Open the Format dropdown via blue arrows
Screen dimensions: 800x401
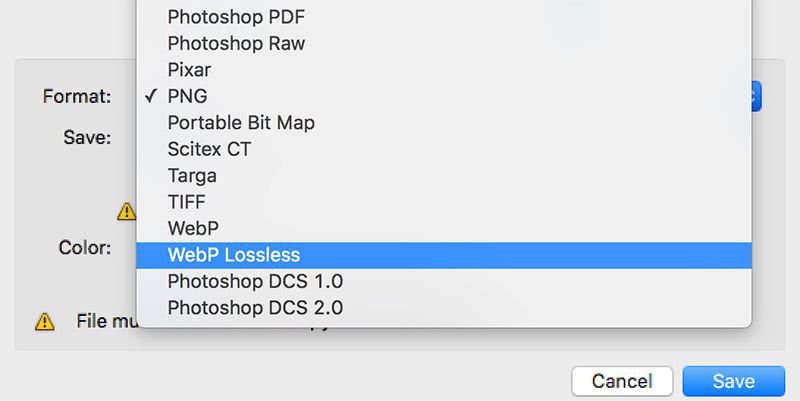(755, 96)
